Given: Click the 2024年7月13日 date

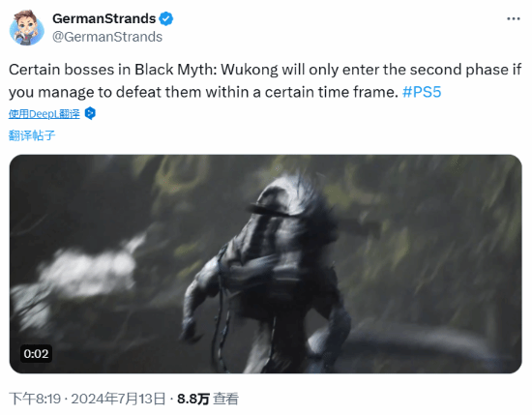Looking at the screenshot, I should click(x=118, y=399).
